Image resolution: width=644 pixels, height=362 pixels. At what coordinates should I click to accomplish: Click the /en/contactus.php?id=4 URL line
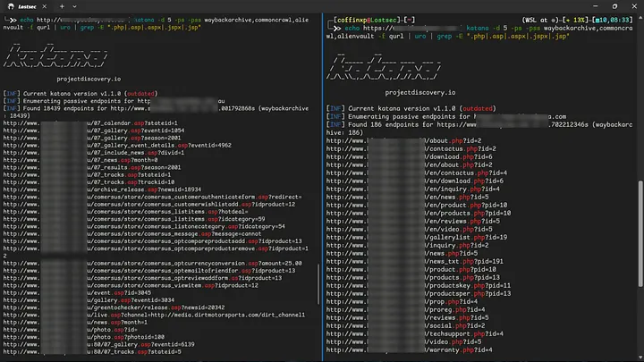[417, 173]
